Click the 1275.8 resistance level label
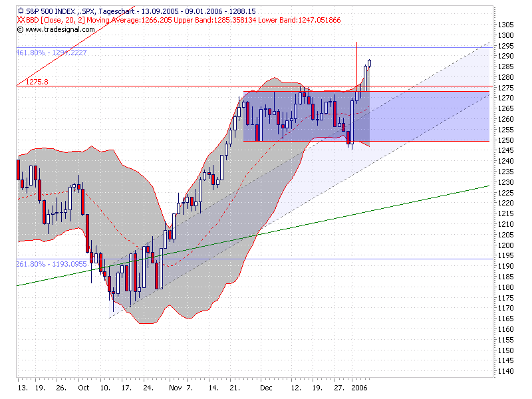 click(x=37, y=82)
